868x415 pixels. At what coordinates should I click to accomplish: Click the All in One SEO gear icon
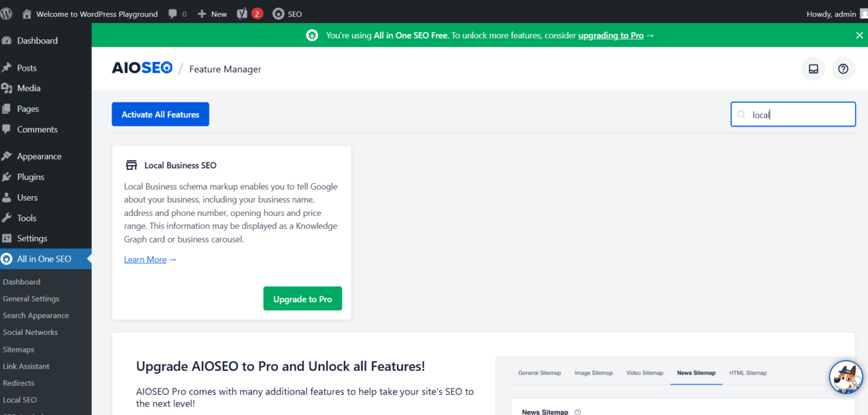point(7,259)
